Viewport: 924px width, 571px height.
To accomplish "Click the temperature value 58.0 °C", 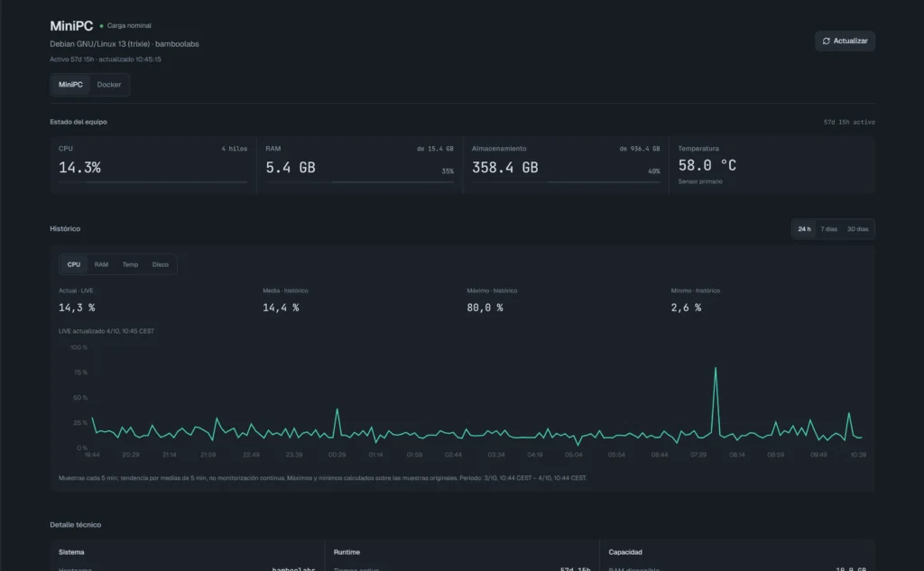I will tap(707, 166).
